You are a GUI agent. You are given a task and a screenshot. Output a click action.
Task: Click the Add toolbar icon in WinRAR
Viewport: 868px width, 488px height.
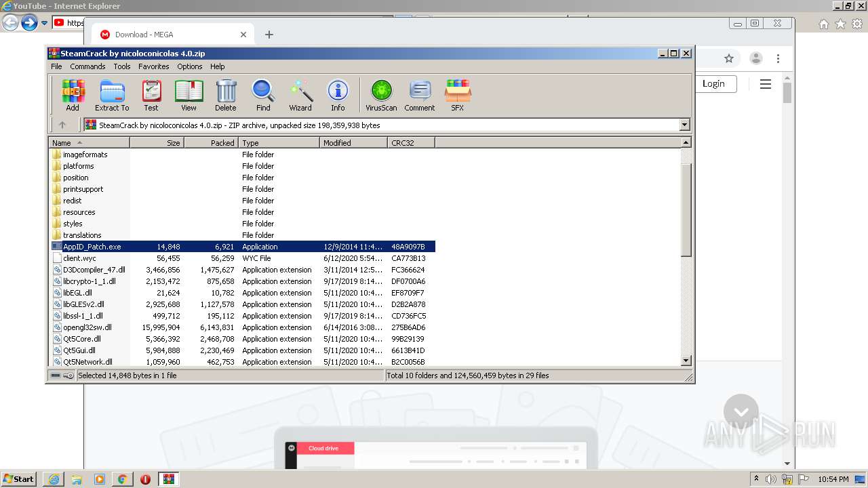click(73, 95)
